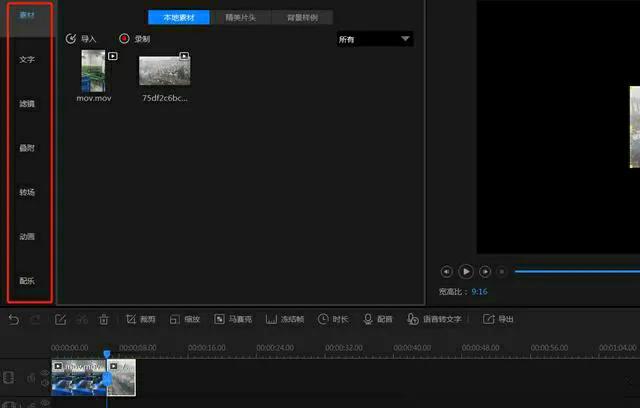Open the 所有 filter dropdown

pyautogui.click(x=375, y=39)
